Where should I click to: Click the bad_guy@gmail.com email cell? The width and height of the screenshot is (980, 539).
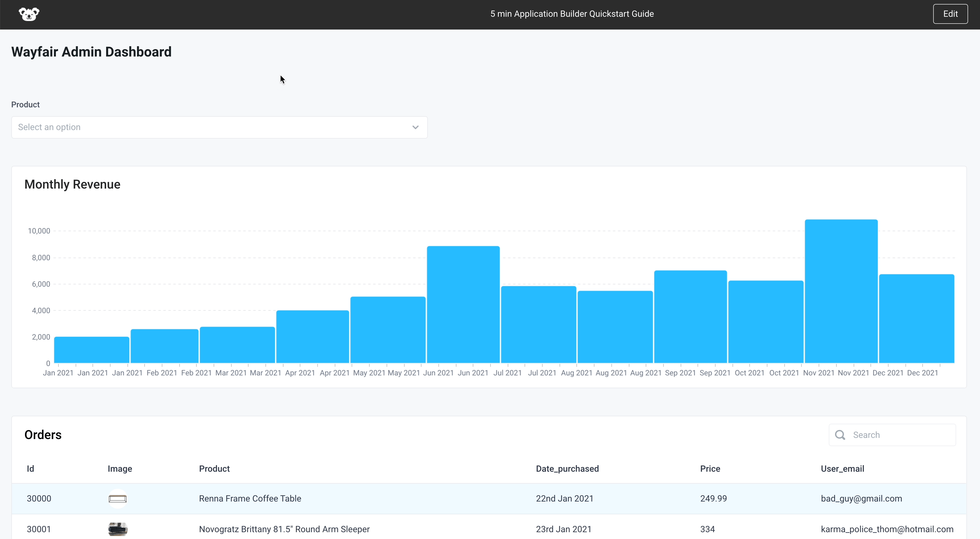[x=861, y=499]
